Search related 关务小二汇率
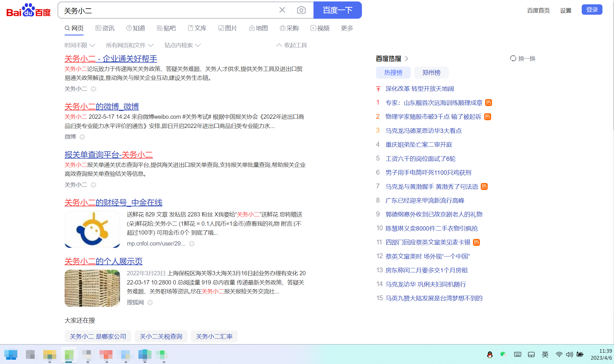The height and width of the screenshot is (364, 614). click(214, 336)
